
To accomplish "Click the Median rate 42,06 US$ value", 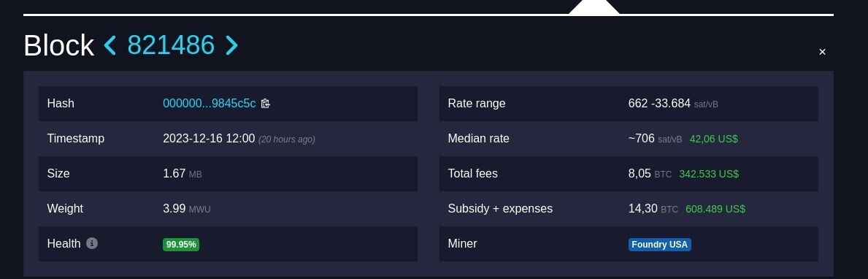I will 713,139.
